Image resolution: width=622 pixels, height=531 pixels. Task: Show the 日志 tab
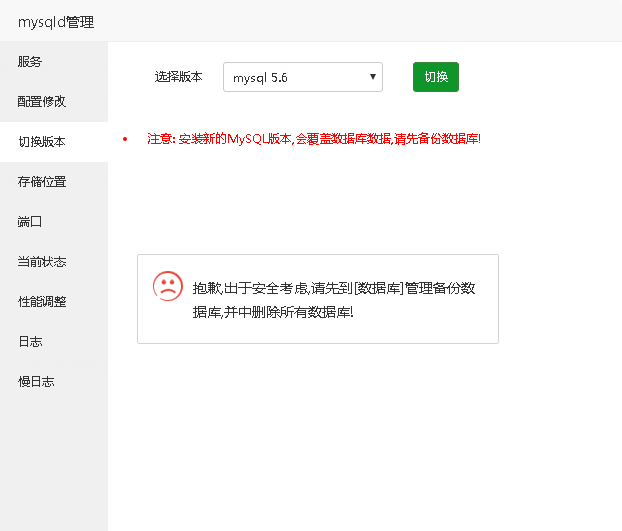click(x=30, y=342)
